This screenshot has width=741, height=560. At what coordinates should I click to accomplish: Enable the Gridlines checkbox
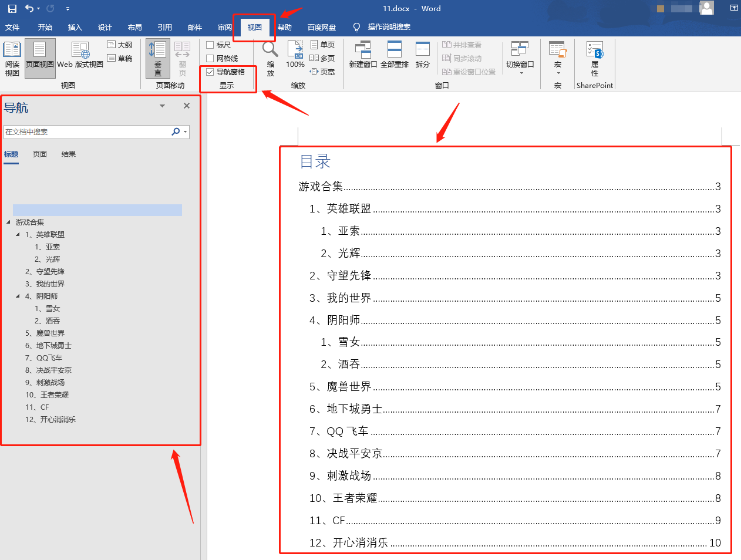pyautogui.click(x=210, y=59)
